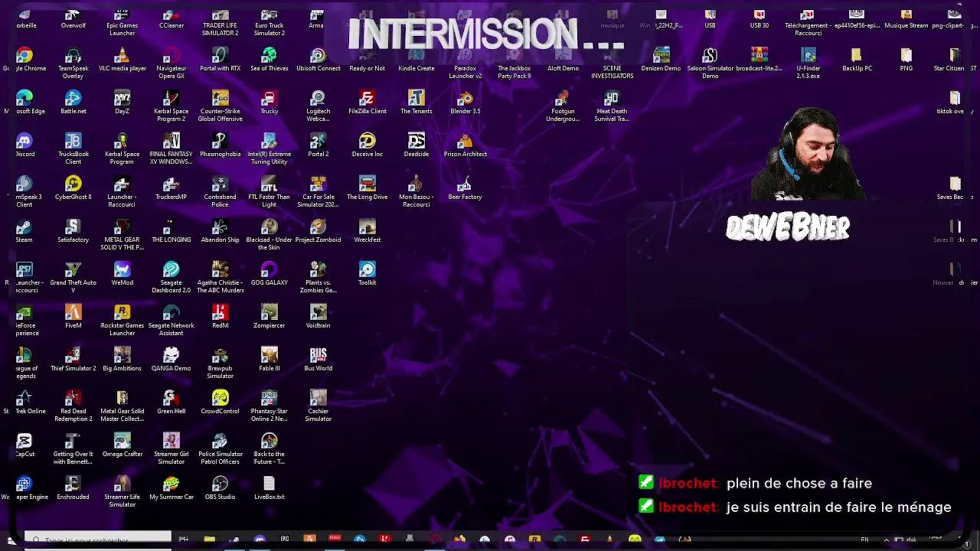Open the Beer Factory icon

tap(465, 188)
